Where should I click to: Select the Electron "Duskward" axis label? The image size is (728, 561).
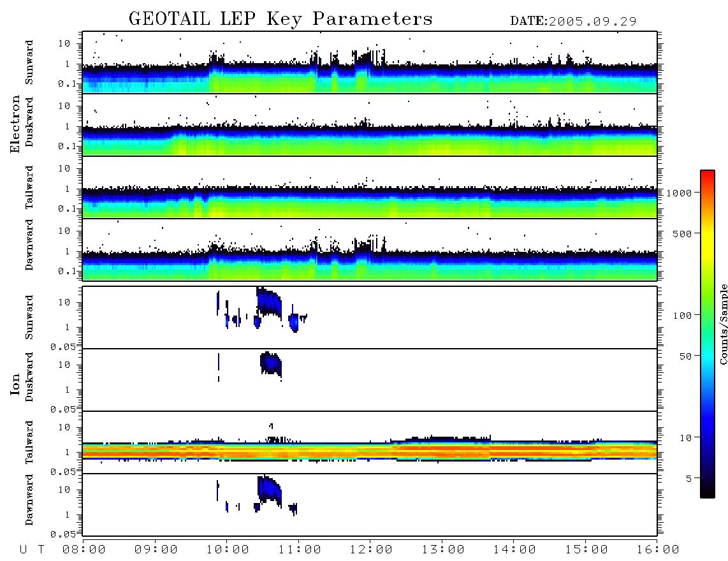click(x=29, y=122)
